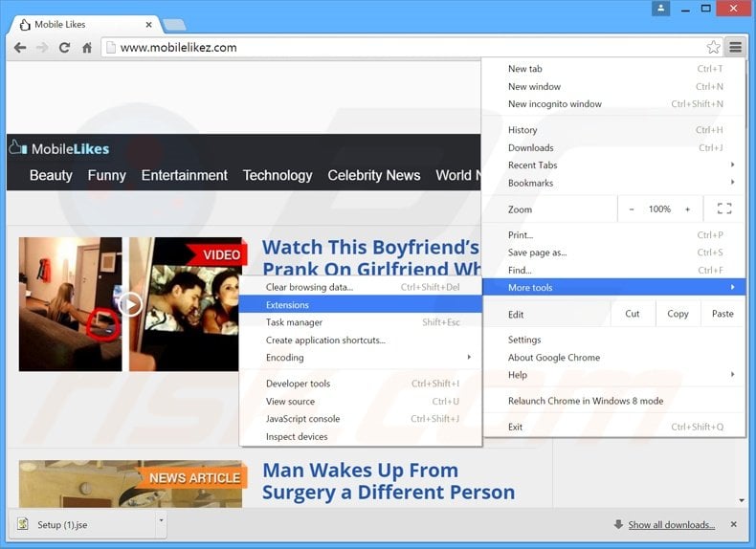The width and height of the screenshot is (756, 549).
Task: Click the Paste button in Edit row
Action: 723,314
